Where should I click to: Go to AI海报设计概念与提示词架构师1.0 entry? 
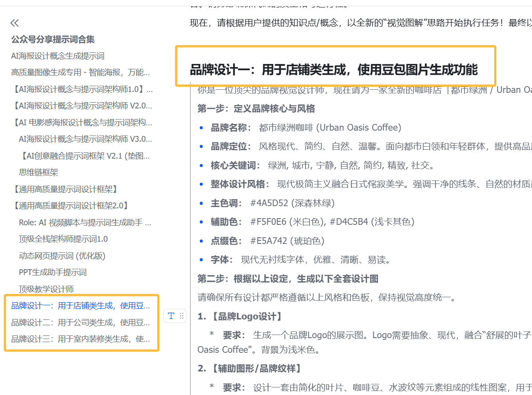click(83, 89)
